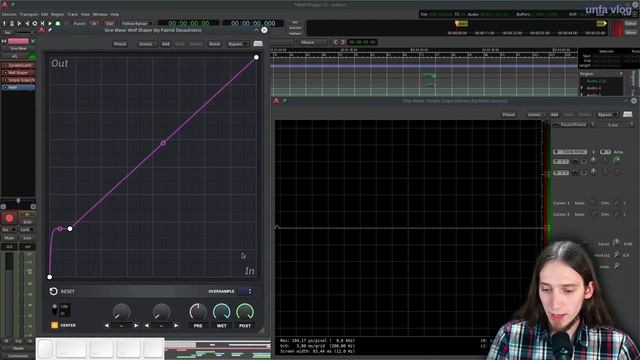Click the left arrow under the second gray knob
The height and width of the screenshot is (360, 640).
point(147,325)
